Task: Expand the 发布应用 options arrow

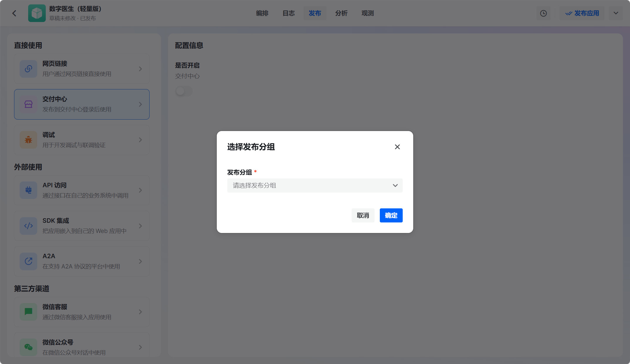Action: coord(616,13)
